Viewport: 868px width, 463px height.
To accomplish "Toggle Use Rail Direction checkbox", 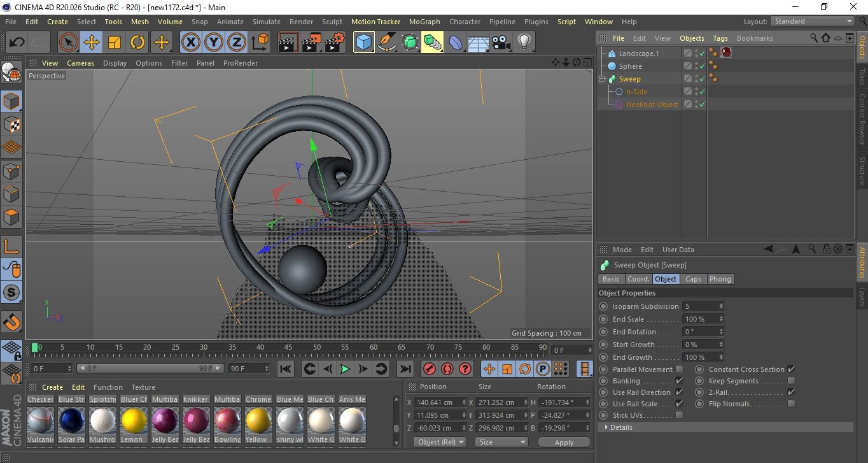I will click(x=680, y=392).
